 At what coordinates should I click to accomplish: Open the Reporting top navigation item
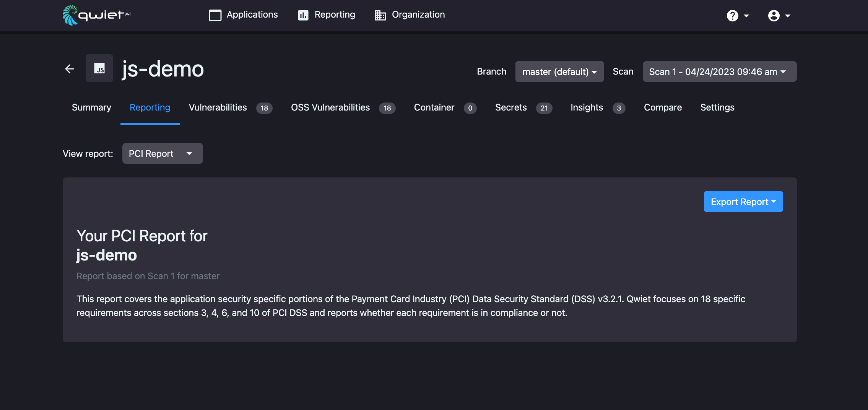tap(327, 15)
